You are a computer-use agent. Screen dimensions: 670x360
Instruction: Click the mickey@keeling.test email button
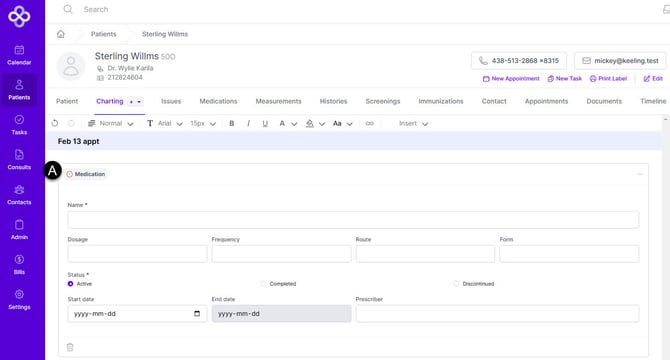point(620,61)
